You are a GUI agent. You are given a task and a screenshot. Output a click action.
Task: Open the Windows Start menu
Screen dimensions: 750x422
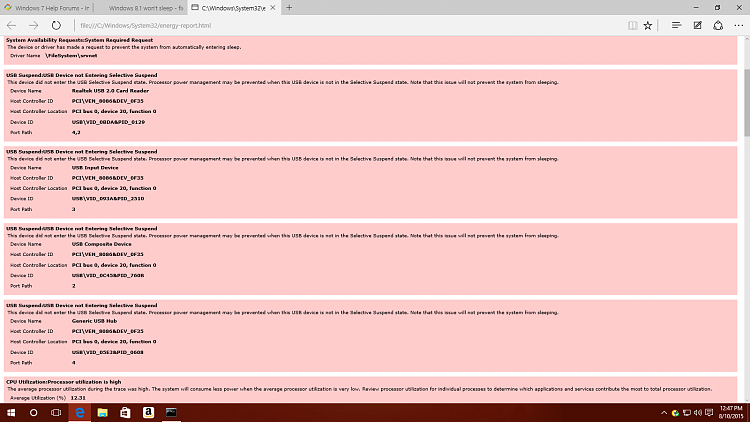click(x=11, y=412)
